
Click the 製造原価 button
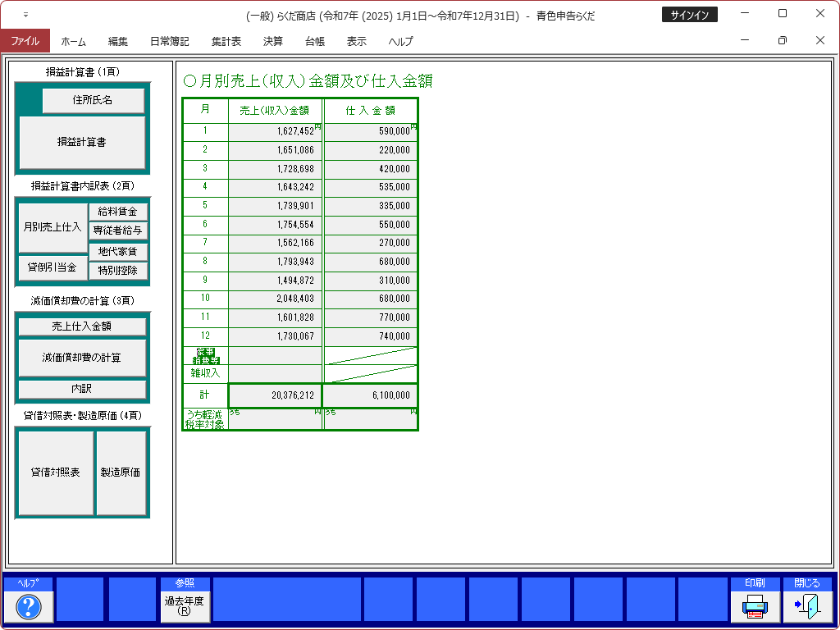tap(121, 472)
